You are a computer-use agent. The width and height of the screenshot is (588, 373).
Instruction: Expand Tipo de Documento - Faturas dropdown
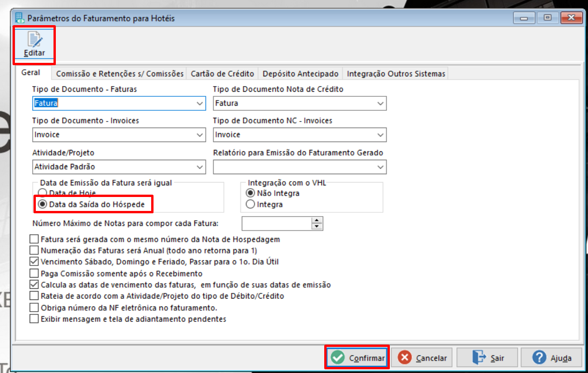point(200,103)
